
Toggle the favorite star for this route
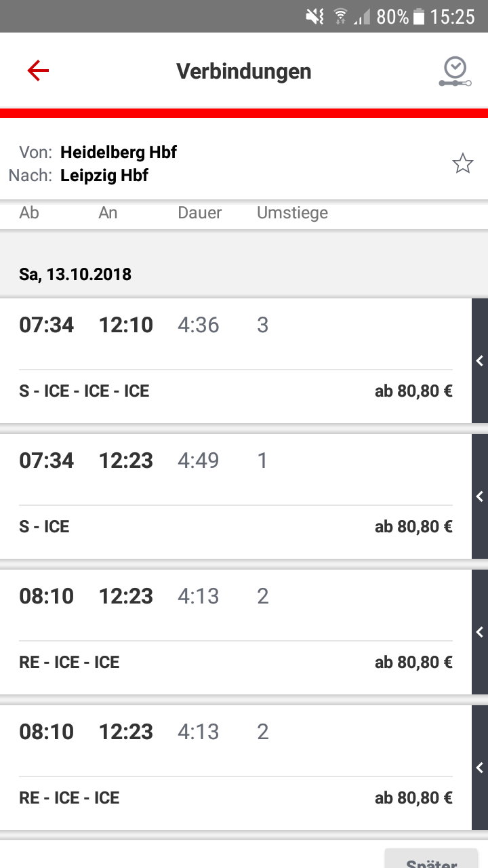pos(463,163)
